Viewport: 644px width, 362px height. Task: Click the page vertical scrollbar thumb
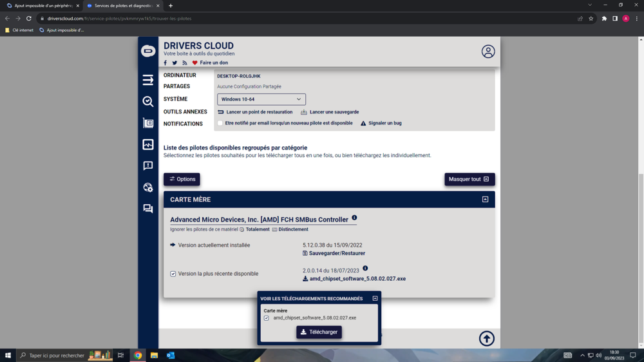click(x=641, y=259)
